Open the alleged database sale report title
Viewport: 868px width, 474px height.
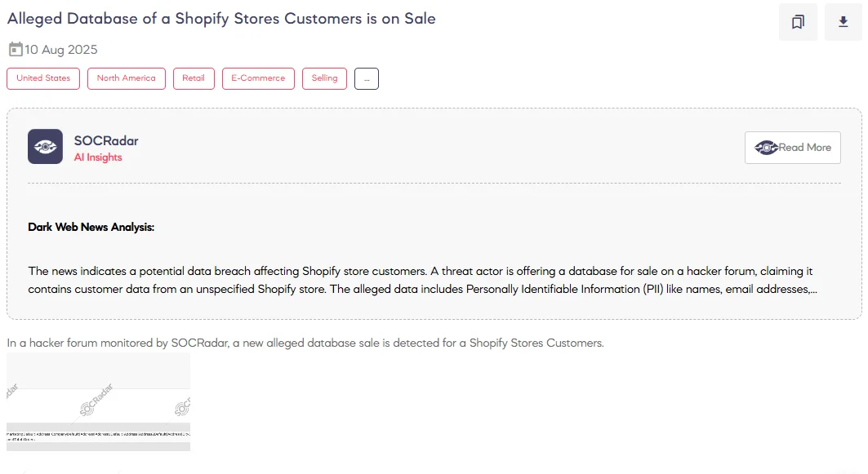[x=220, y=18]
